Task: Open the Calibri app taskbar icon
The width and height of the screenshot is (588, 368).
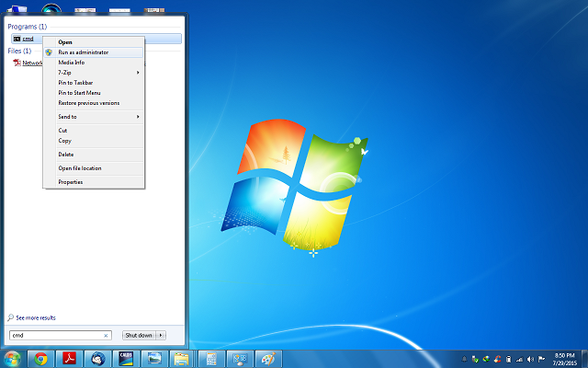Action: (127, 359)
